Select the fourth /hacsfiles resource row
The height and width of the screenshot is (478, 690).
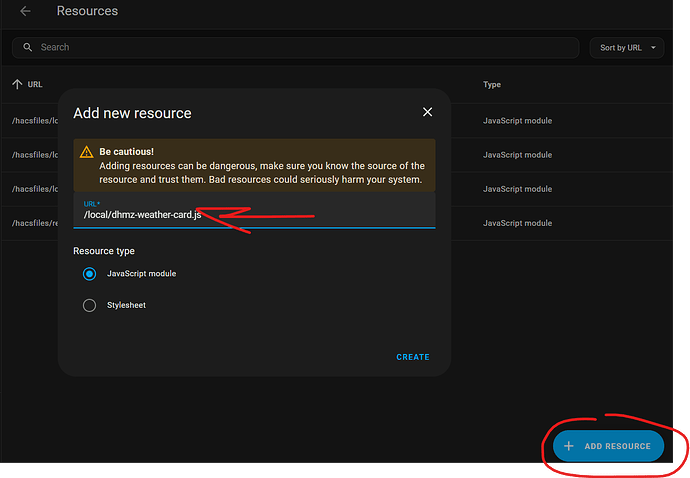35,223
